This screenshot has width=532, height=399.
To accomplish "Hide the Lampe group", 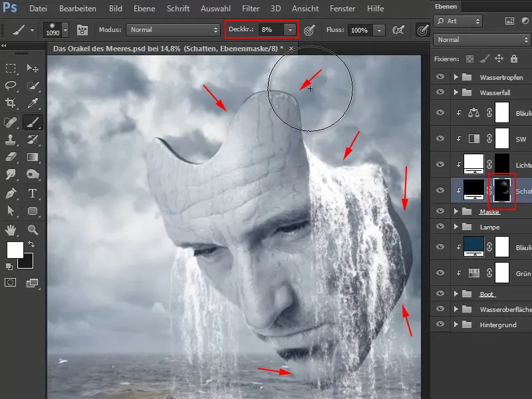I will (x=440, y=226).
